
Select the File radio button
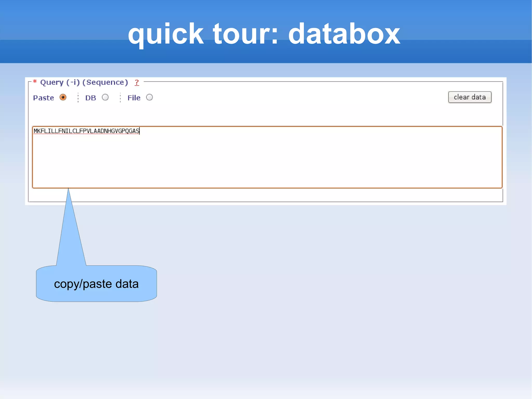point(149,97)
